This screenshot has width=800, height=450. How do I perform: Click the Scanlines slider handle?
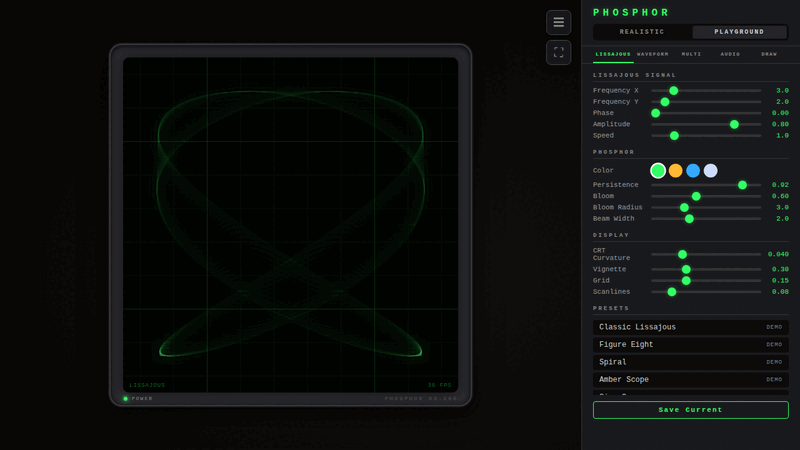671,292
